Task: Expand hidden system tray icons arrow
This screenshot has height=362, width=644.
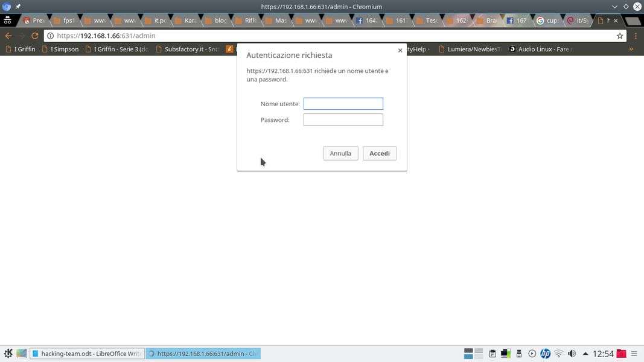Action: (x=585, y=354)
